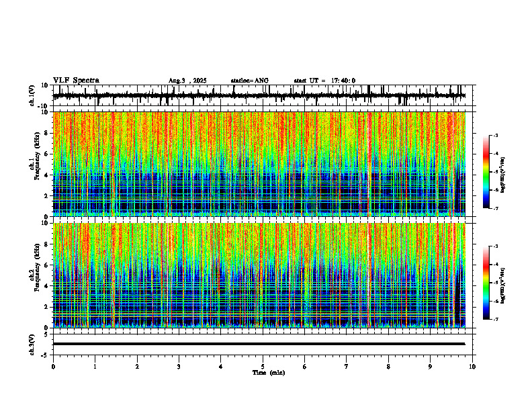Click the "-7" label on ch.2 color bar
Viewport: 532px width, 411px height.
(496, 319)
